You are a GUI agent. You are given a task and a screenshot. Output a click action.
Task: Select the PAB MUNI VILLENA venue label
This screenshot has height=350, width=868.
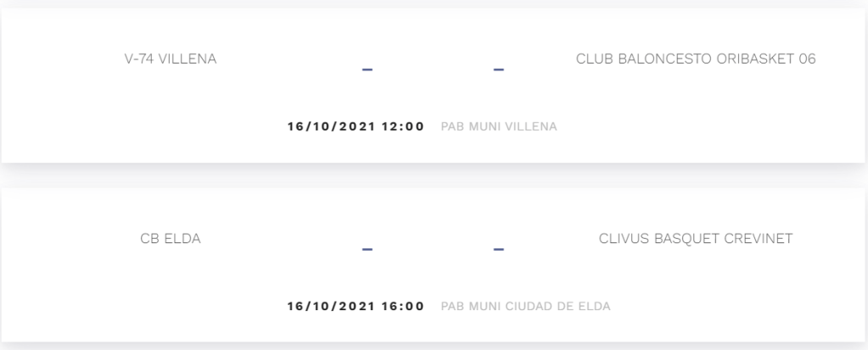(499, 127)
